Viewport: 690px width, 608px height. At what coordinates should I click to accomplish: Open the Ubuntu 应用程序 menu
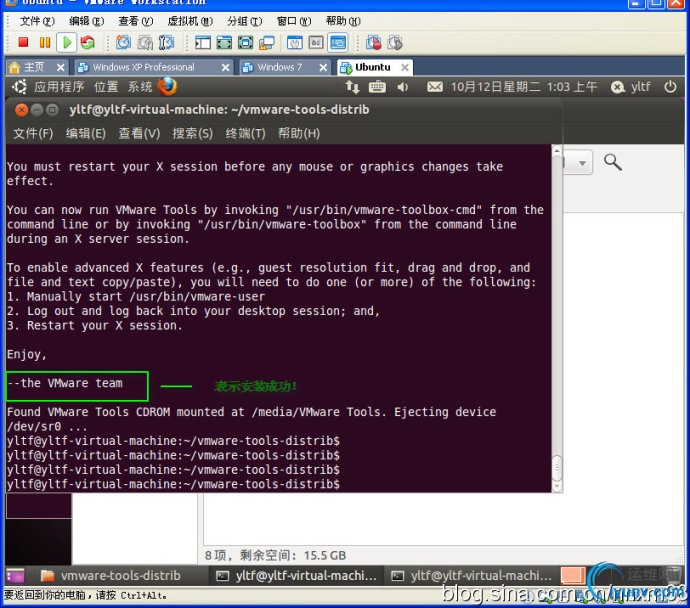pyautogui.click(x=59, y=87)
